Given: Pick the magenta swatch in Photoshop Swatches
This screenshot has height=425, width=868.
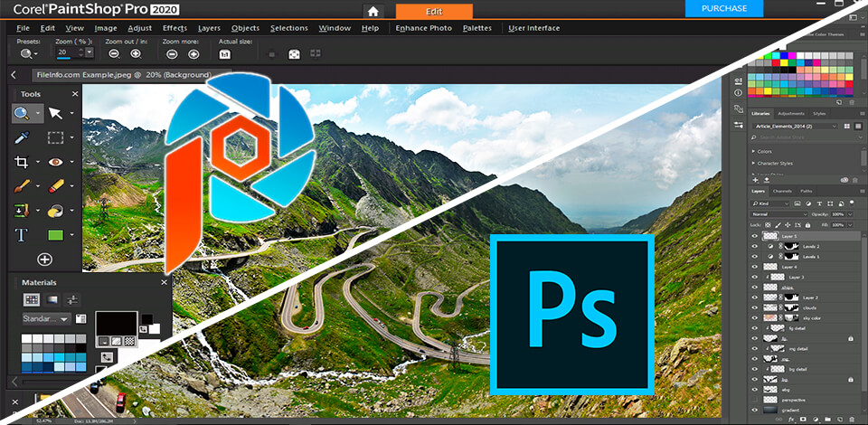Looking at the screenshot, I should pyautogui.click(x=792, y=56).
